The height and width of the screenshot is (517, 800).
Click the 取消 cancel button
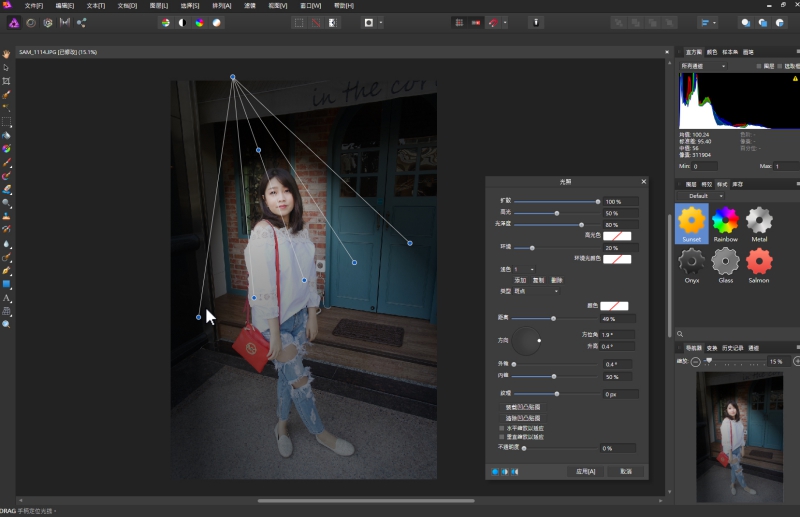626,471
